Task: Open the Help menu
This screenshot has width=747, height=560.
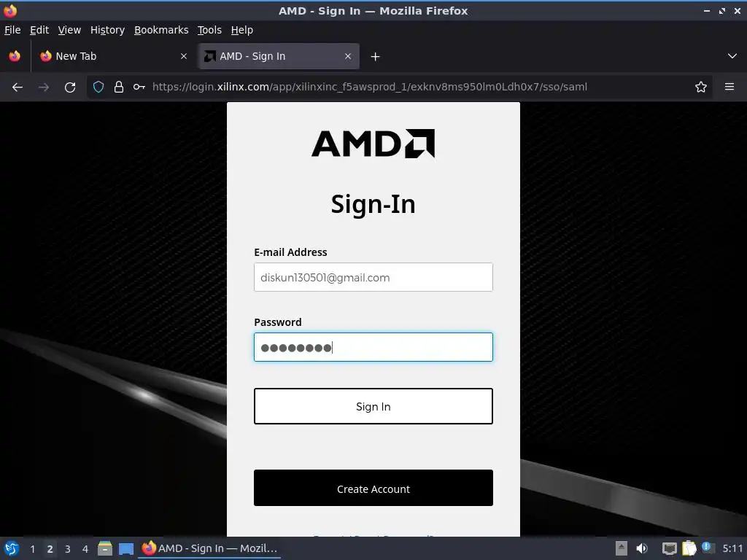Action: coord(242,30)
